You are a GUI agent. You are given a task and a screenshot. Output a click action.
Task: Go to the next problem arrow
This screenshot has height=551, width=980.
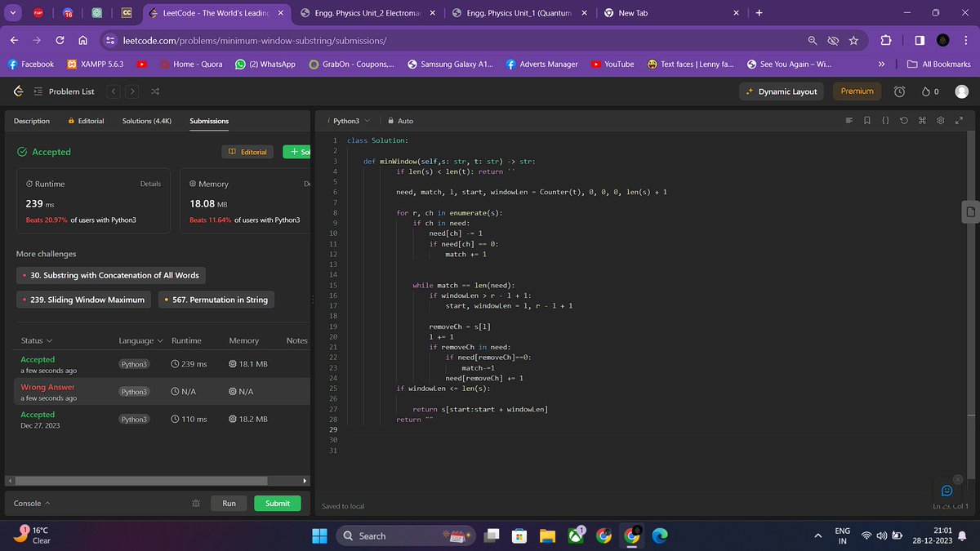tap(132, 91)
